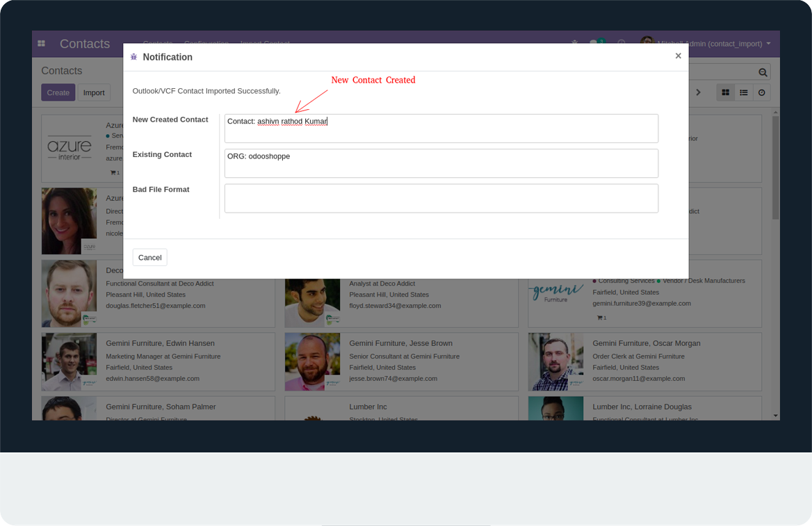The height and width of the screenshot is (526, 812).
Task: Click 'Analyst at Deco Addict' text
Action: click(x=382, y=283)
